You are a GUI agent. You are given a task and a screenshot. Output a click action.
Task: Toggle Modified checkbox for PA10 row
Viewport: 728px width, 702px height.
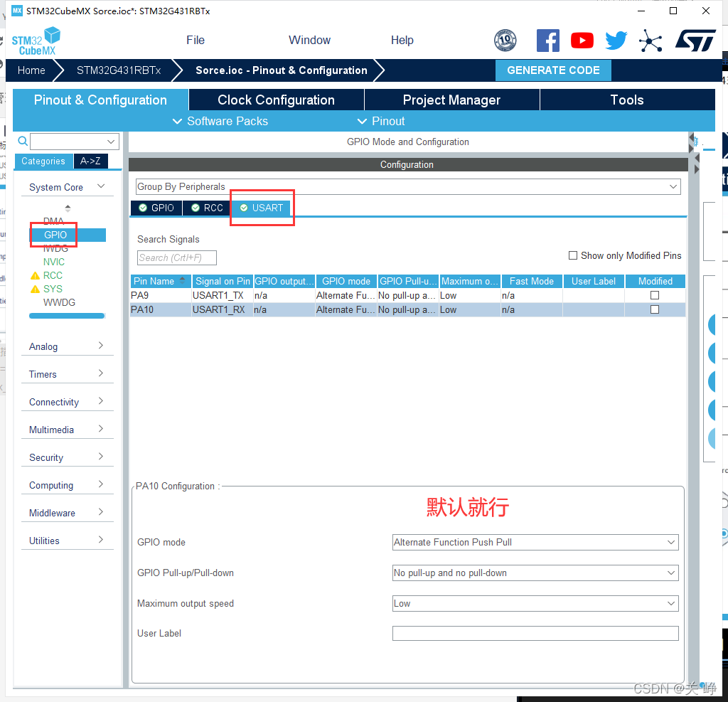tap(655, 309)
